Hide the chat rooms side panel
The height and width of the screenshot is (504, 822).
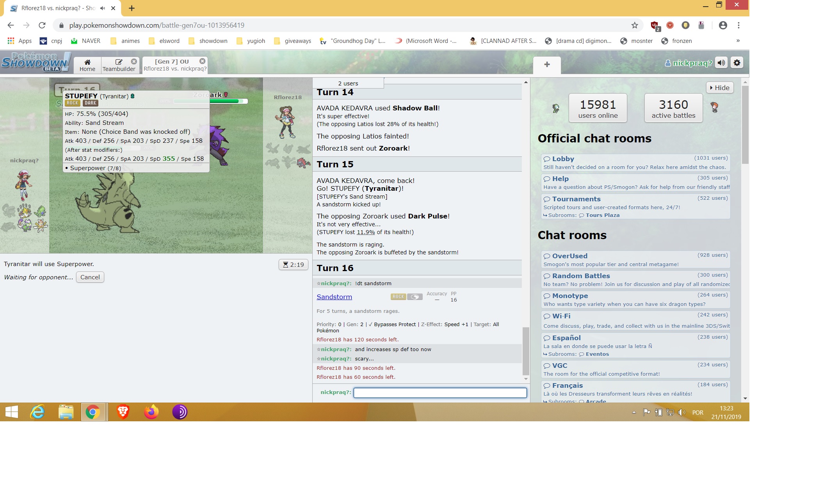tap(720, 88)
